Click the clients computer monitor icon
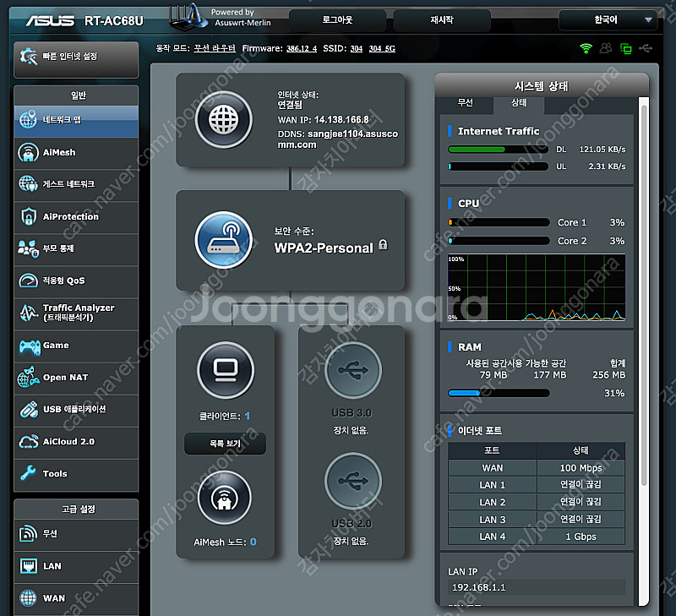The image size is (676, 616). [226, 370]
